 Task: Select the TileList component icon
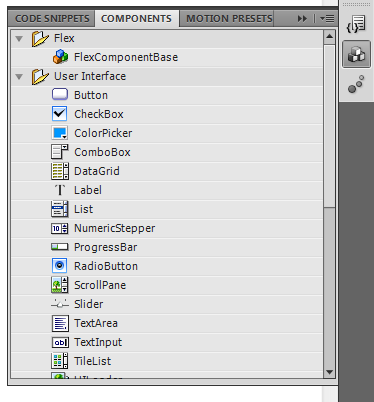(60, 361)
